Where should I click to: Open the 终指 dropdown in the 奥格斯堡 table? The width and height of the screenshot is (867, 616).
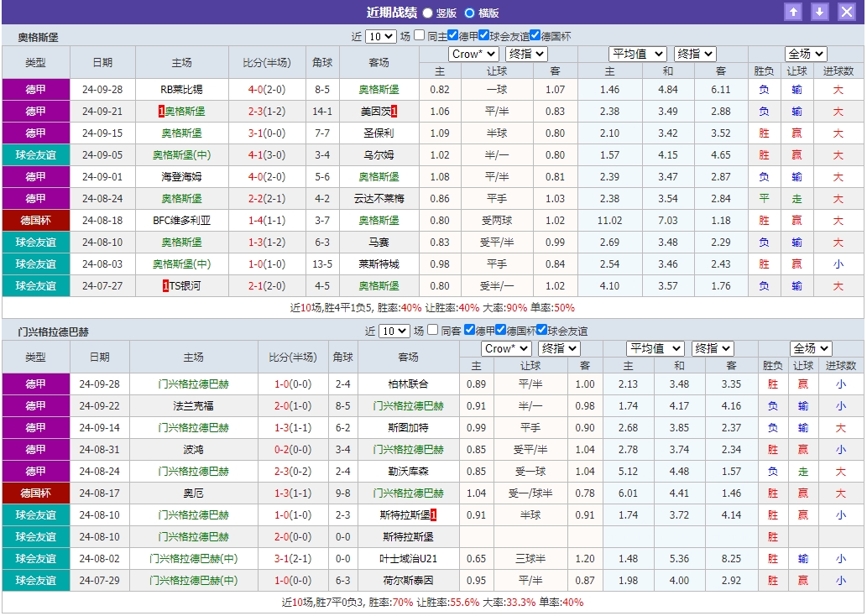[527, 53]
